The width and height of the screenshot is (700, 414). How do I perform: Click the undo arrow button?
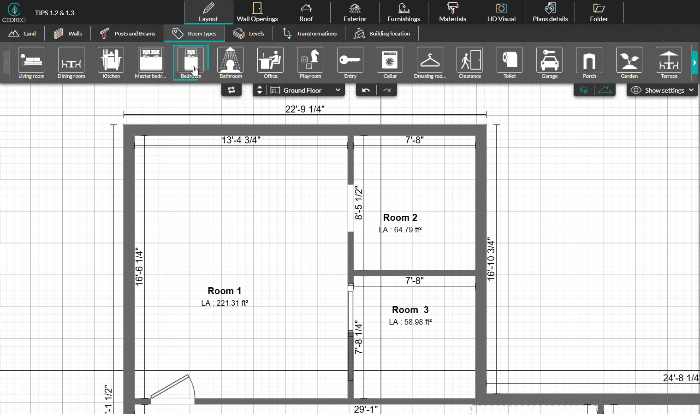366,90
